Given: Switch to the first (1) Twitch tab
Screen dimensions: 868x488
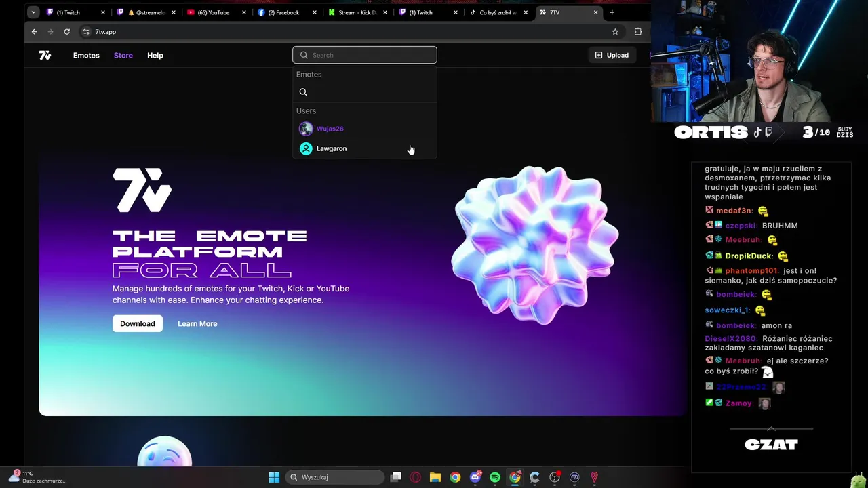Looking at the screenshot, I should pyautogui.click(x=75, y=12).
